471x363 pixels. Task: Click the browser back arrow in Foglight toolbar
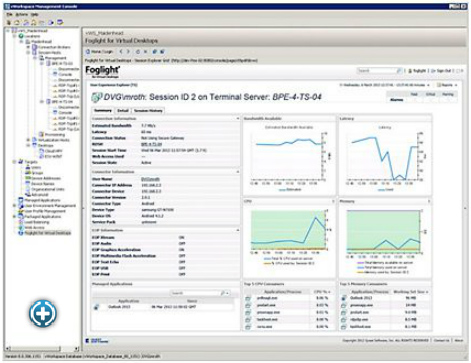tap(121, 52)
